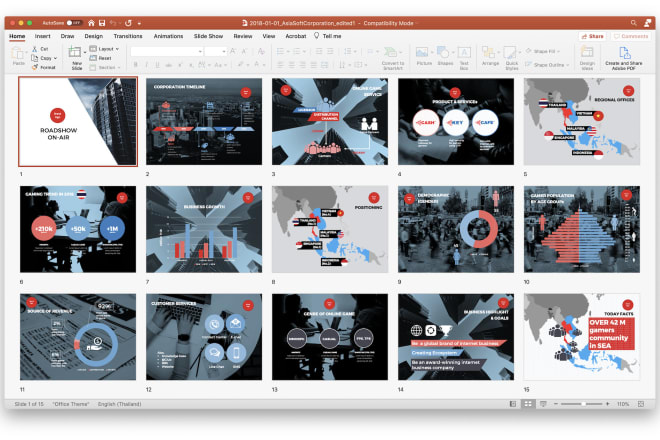660x440 pixels.
Task: Insert a Text Box
Action: pyautogui.click(x=464, y=58)
